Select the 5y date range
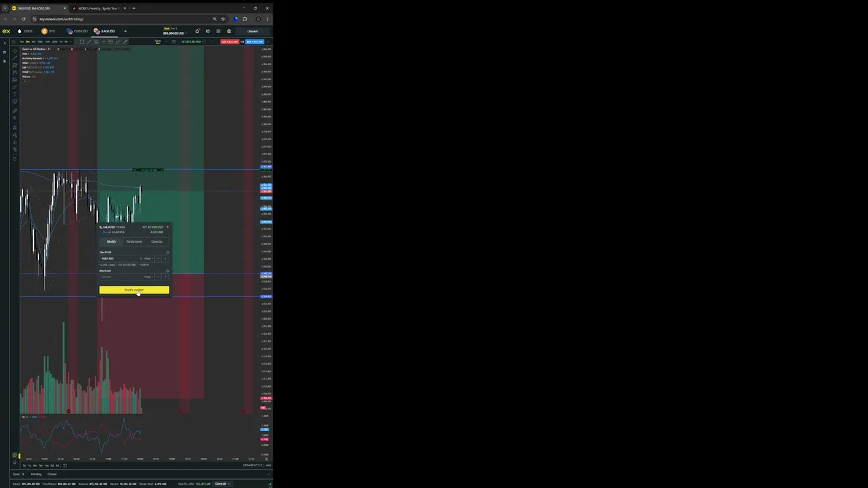The height and width of the screenshot is (488, 868). click(24, 466)
